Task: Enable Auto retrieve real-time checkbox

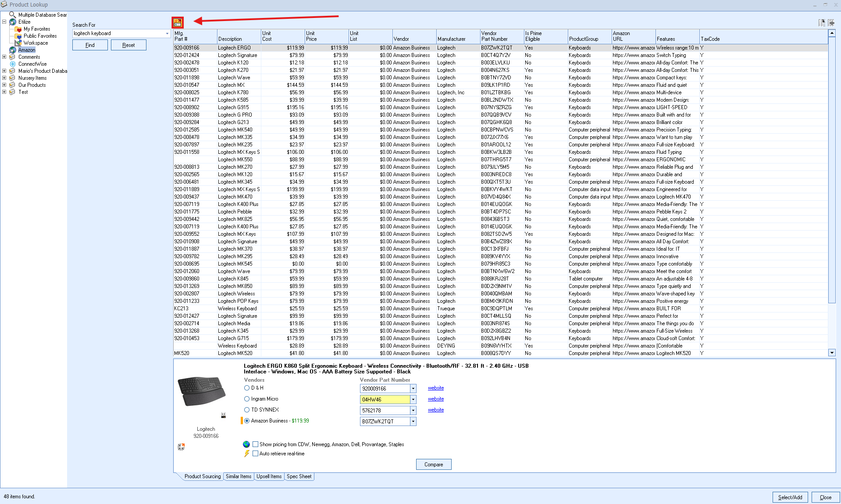Action: [x=255, y=454]
